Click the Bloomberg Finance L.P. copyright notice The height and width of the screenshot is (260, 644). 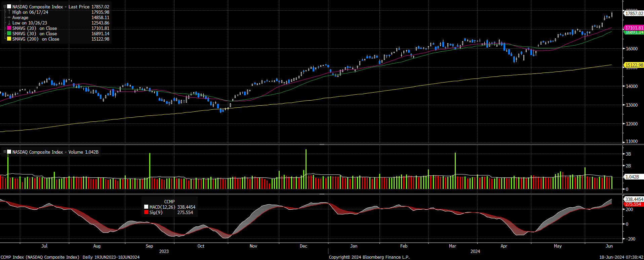(x=369, y=257)
